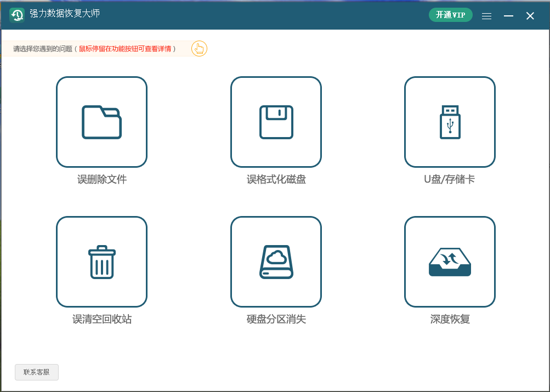Click the red hint text about hovering
Screen dimensions: 550x392
click(126, 49)
